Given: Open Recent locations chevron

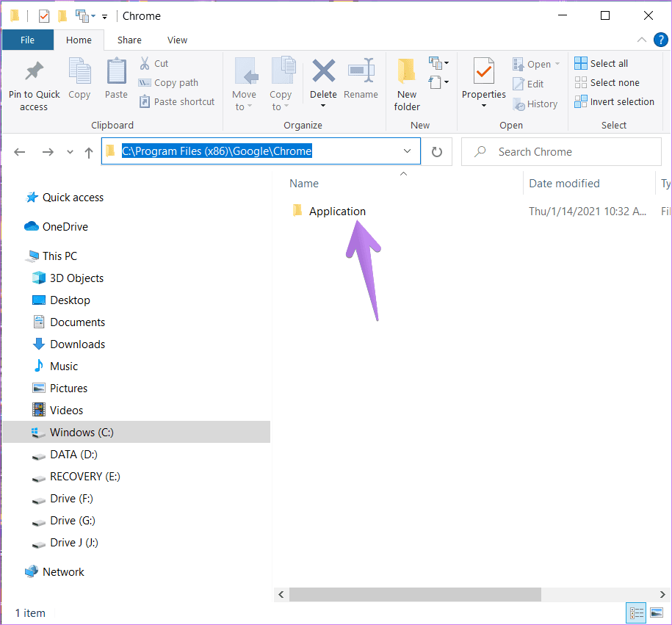Looking at the screenshot, I should click(x=70, y=152).
